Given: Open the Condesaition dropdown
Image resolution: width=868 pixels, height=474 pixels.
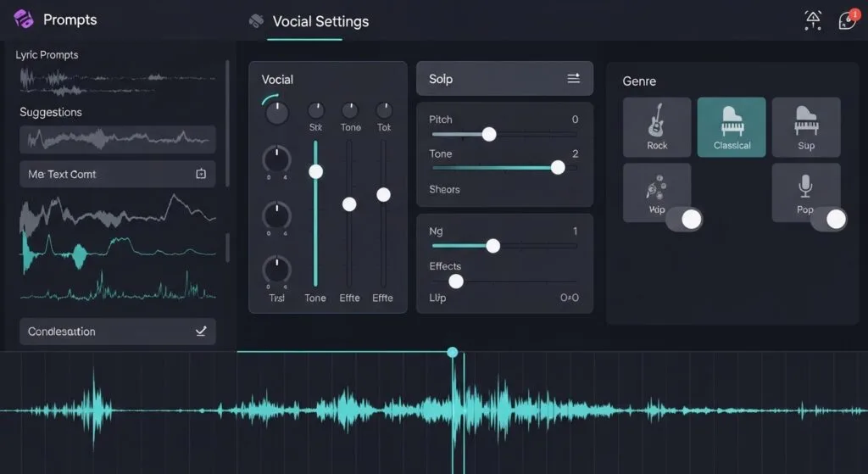Looking at the screenshot, I should point(117,332).
